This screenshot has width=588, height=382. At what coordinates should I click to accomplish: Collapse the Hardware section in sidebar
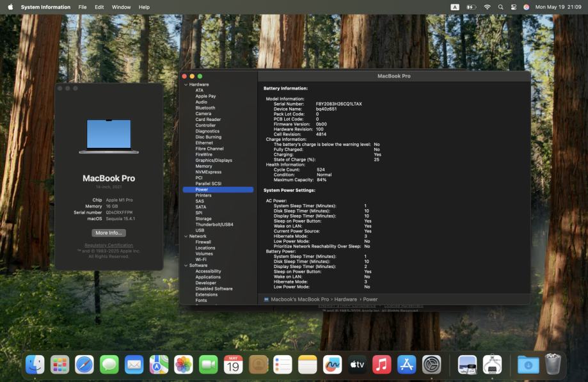[x=186, y=84]
